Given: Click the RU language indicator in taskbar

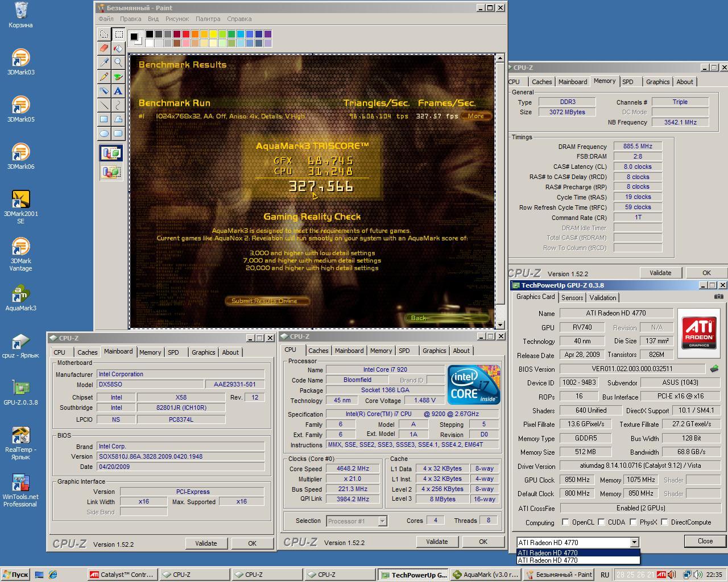Looking at the screenshot, I should point(605,575).
